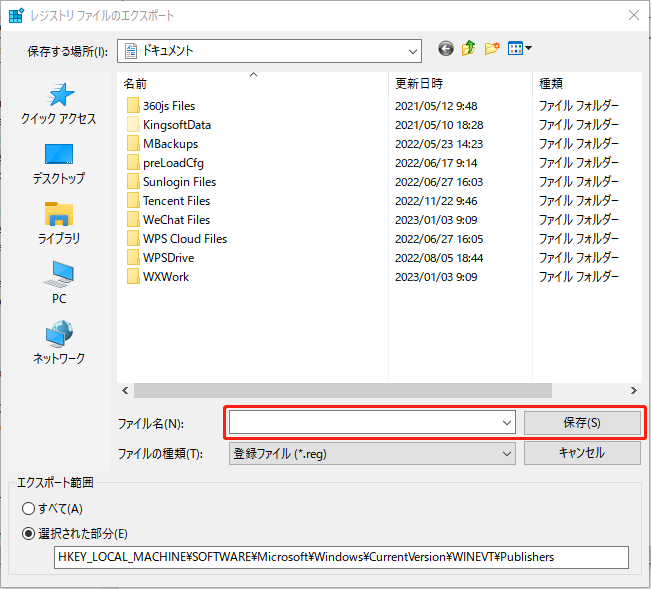Click the date 2022/11/22 9:46
This screenshot has height=589, width=651.
coord(436,201)
